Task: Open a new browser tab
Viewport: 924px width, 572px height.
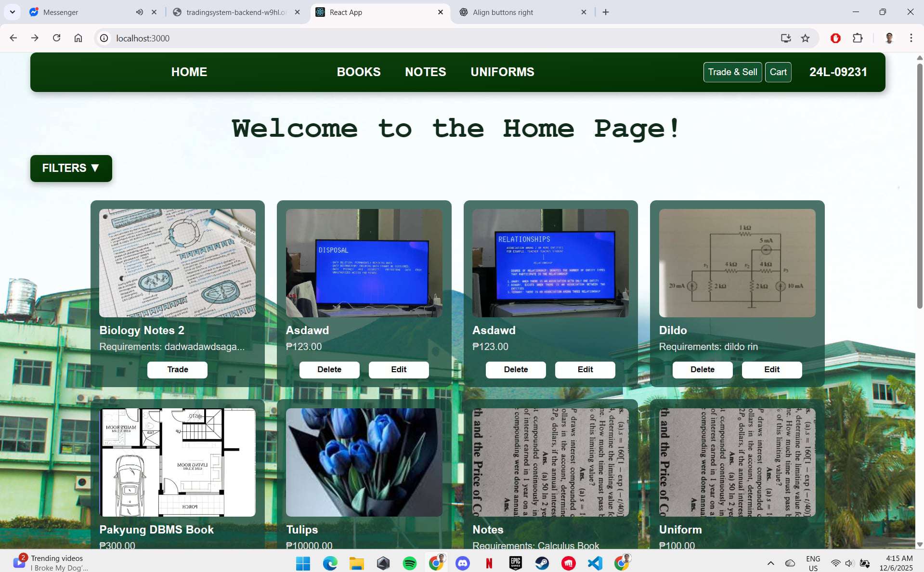Action: click(606, 12)
